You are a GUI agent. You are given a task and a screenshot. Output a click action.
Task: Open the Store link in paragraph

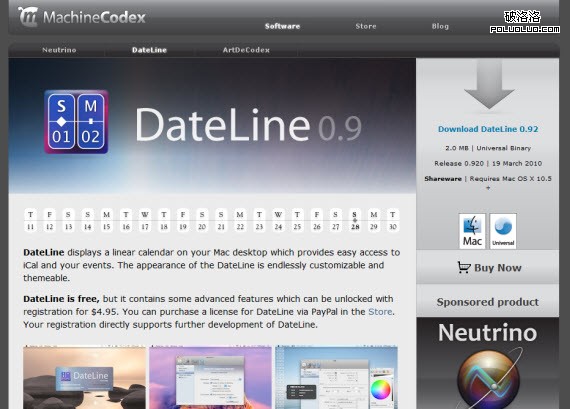pos(380,312)
